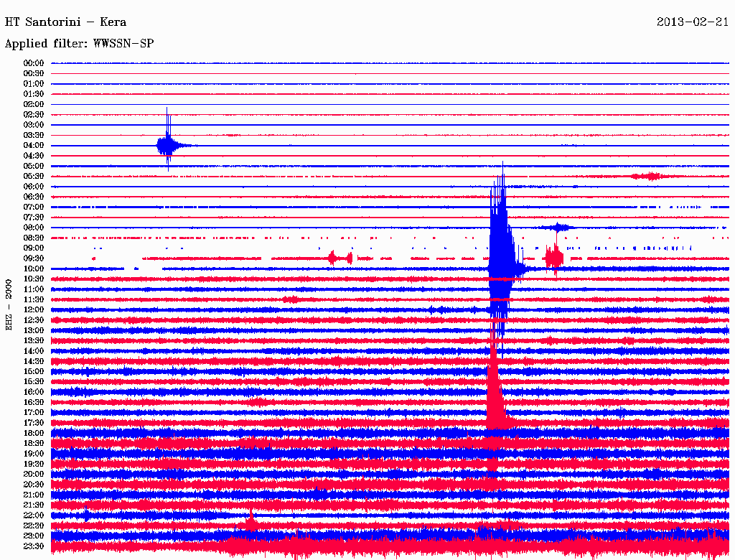The width and height of the screenshot is (735, 560).
Task: Click the 'Applied filter: WWSSN-SP' text
Action: [79, 44]
